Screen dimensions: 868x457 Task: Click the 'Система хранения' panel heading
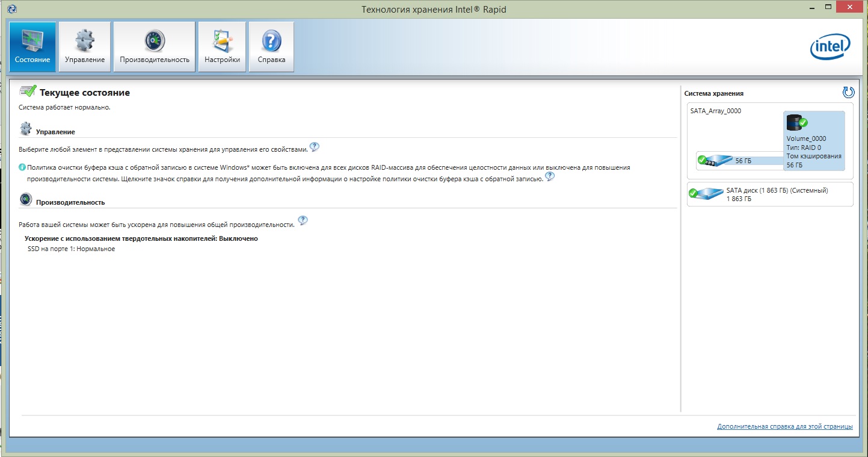[714, 93]
